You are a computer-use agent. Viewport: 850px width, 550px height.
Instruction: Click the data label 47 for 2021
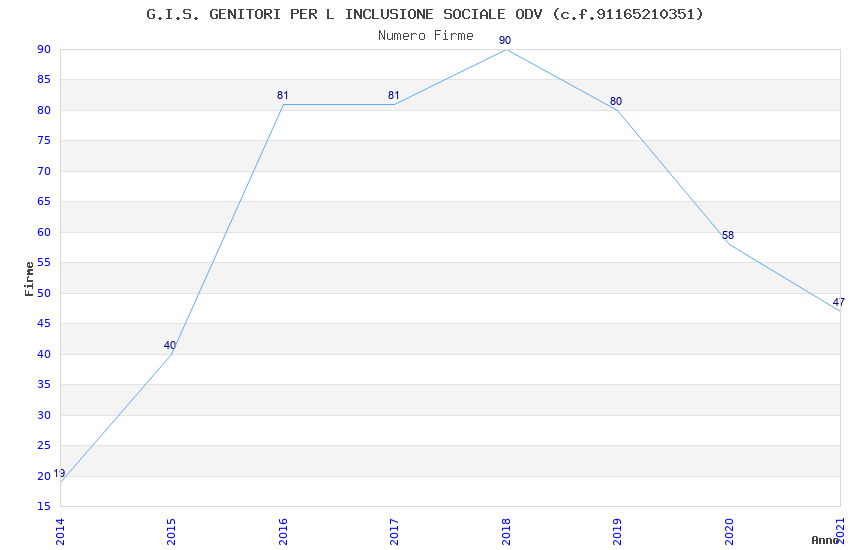(838, 302)
